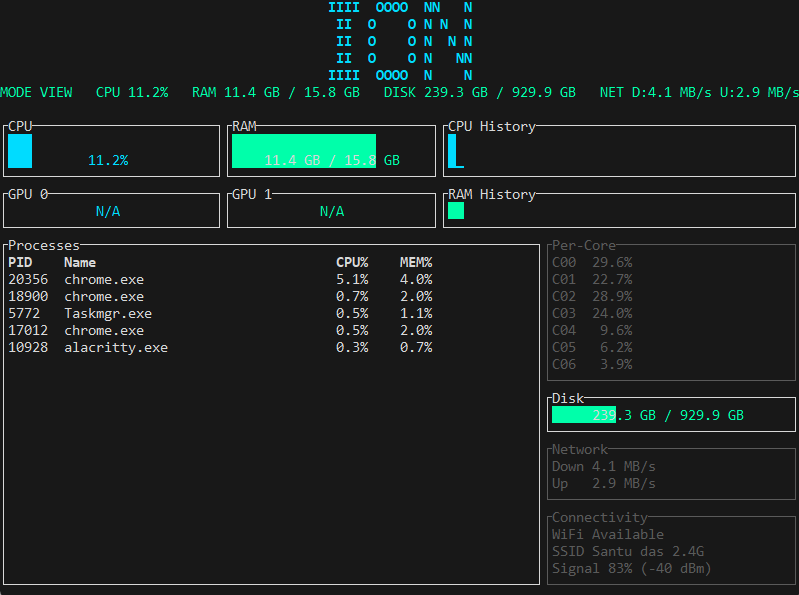Focus the CPU History panel title
The height and width of the screenshot is (595, 799).
pyautogui.click(x=492, y=126)
